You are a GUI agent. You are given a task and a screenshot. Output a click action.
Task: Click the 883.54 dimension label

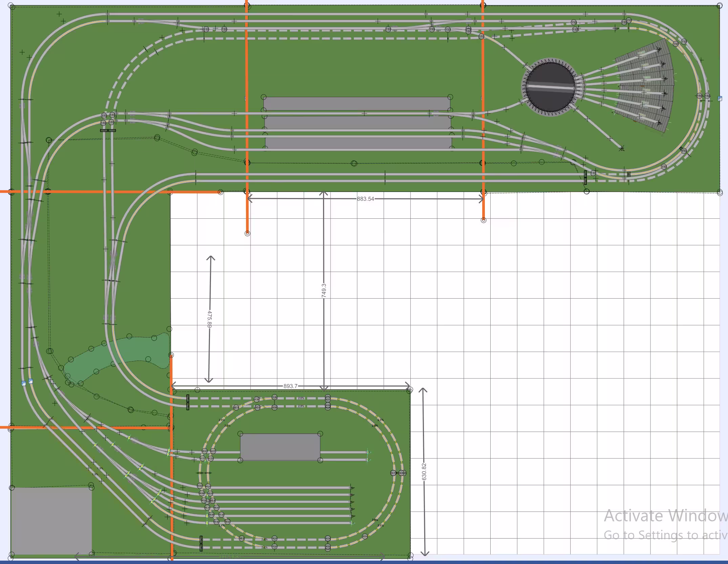pyautogui.click(x=365, y=199)
